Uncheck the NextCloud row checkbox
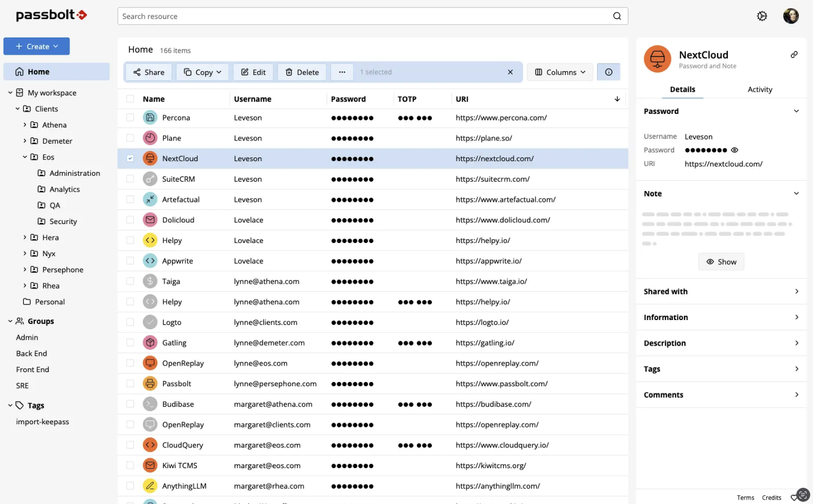Screen dimensions: 813x504 tap(130, 158)
